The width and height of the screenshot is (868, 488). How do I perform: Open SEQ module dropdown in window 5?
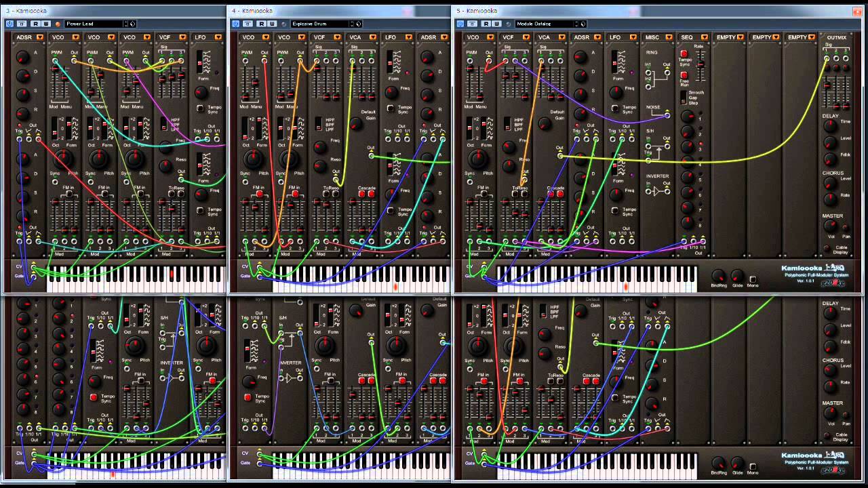click(705, 37)
